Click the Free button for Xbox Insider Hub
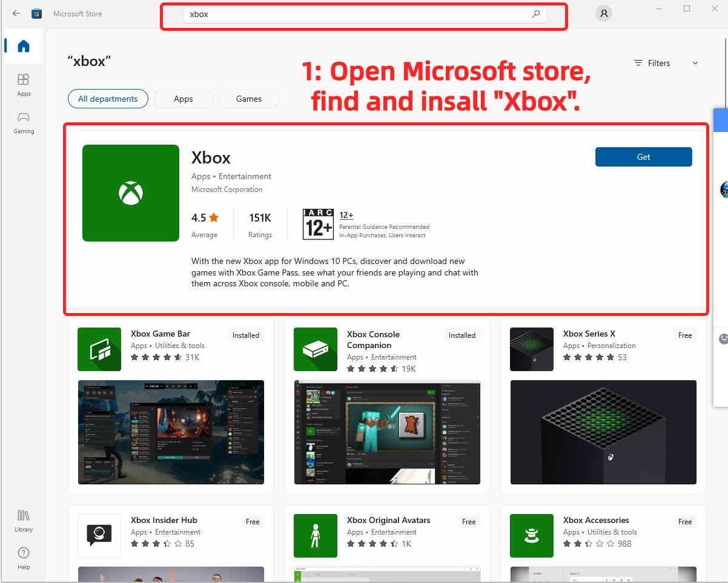Viewport: 728px width, 583px height. [253, 522]
